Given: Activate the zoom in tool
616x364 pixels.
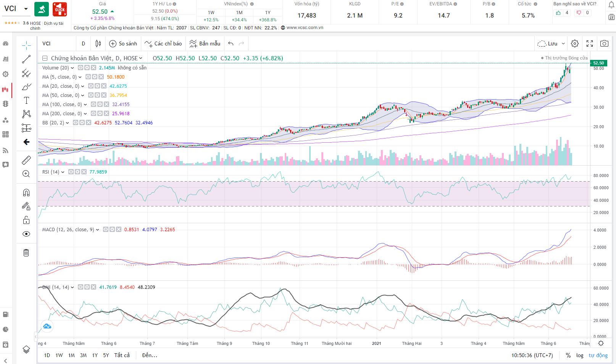Looking at the screenshot, I should [26, 174].
